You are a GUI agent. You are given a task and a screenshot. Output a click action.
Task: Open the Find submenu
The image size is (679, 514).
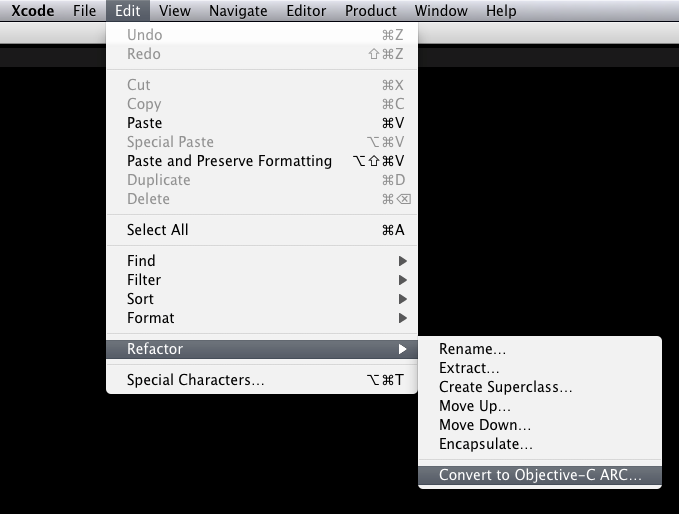point(141,261)
